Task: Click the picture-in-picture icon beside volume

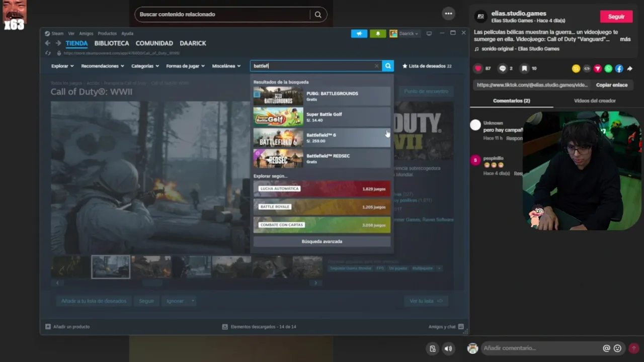Action: 433,348
